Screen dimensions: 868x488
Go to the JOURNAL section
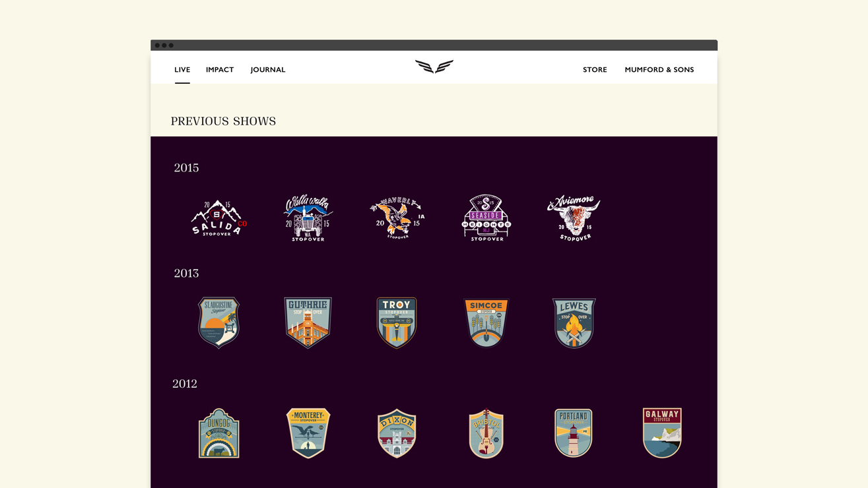click(x=268, y=69)
